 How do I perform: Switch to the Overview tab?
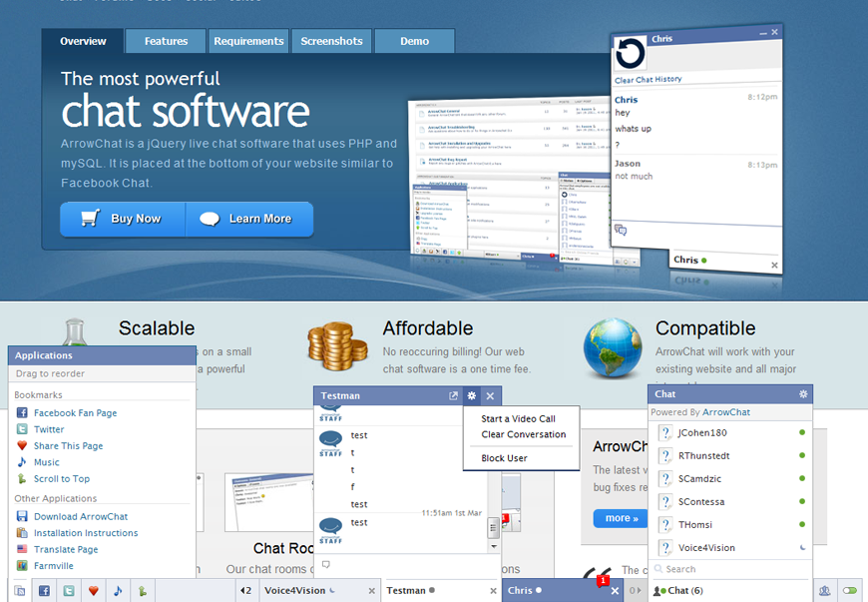click(x=83, y=41)
